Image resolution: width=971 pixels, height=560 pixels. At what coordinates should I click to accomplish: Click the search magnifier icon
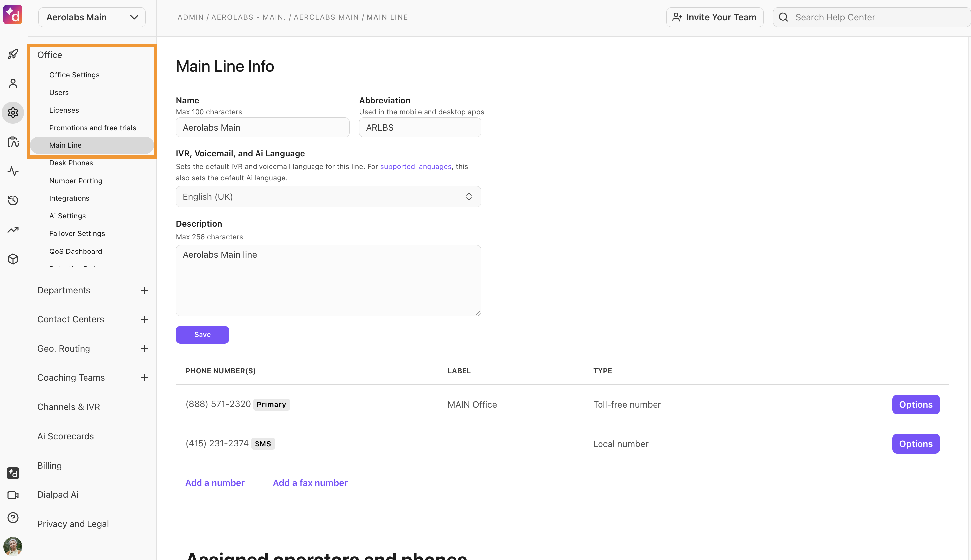click(783, 17)
